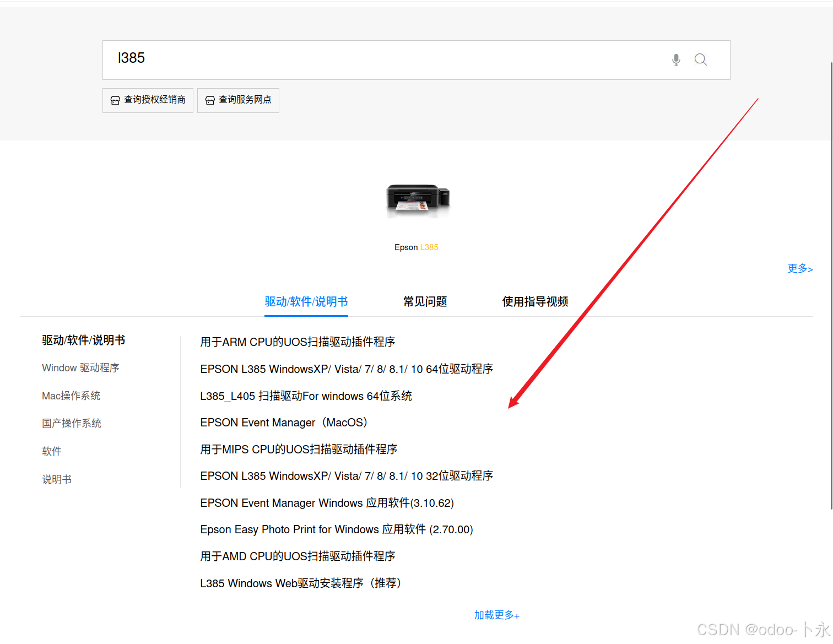Open the Epson L385 product name link
Image resolution: width=833 pixels, height=644 pixels.
(x=416, y=247)
